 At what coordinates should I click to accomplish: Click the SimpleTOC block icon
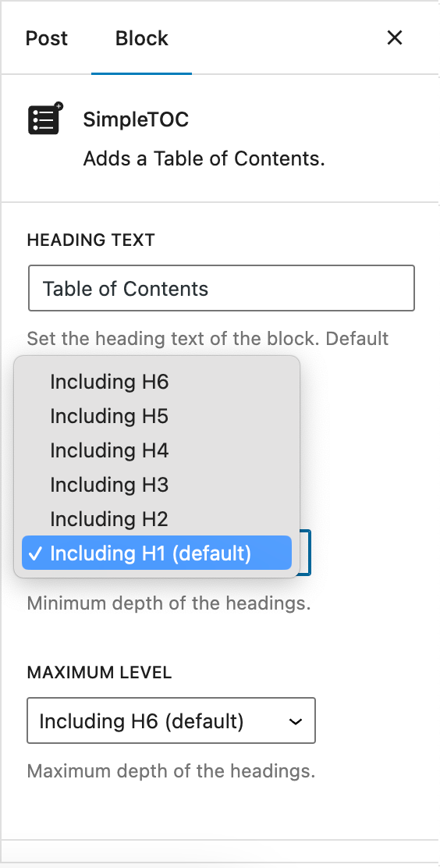point(45,119)
